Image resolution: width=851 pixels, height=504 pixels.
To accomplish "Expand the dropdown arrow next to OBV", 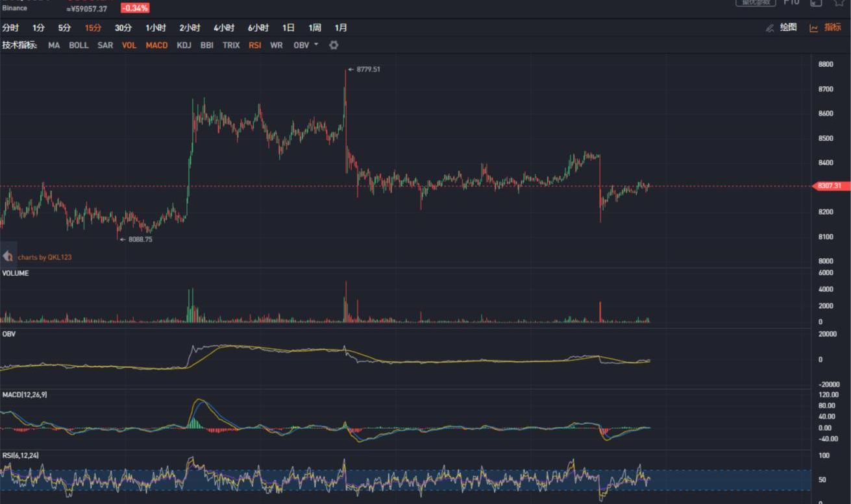I will tap(316, 45).
